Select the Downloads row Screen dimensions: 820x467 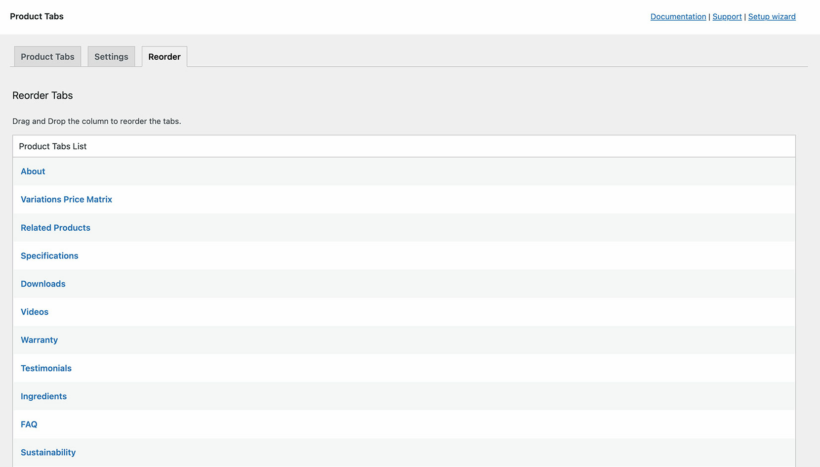click(43, 284)
